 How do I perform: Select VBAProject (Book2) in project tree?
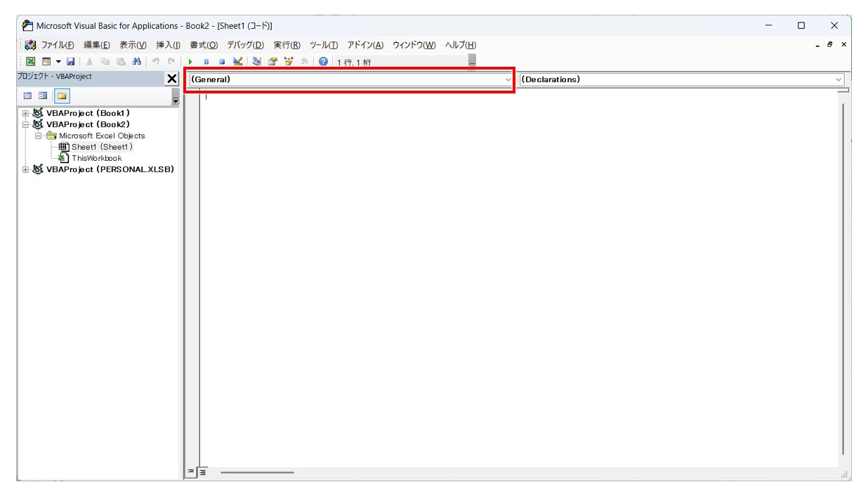coord(88,124)
